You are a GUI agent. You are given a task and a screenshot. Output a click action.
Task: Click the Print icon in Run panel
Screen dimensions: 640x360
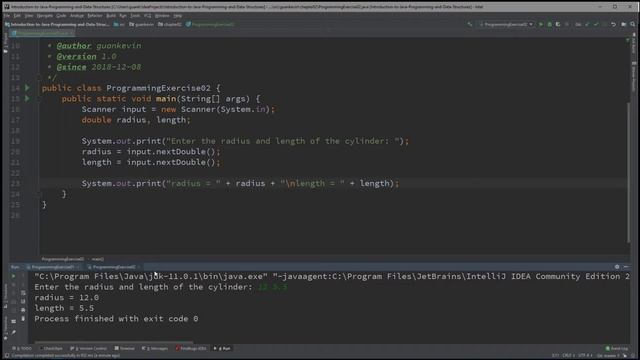[23, 310]
